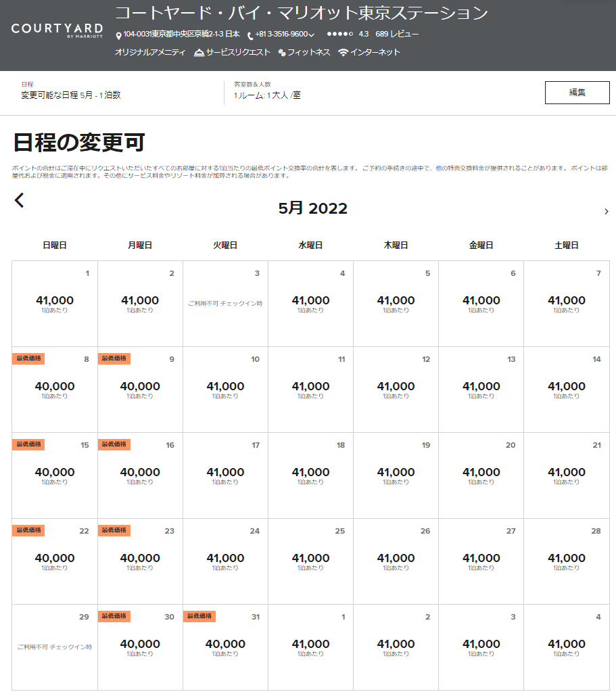Click the Courtyard by Marriott logo
Image resolution: width=616 pixels, height=698 pixels.
pyautogui.click(x=56, y=30)
